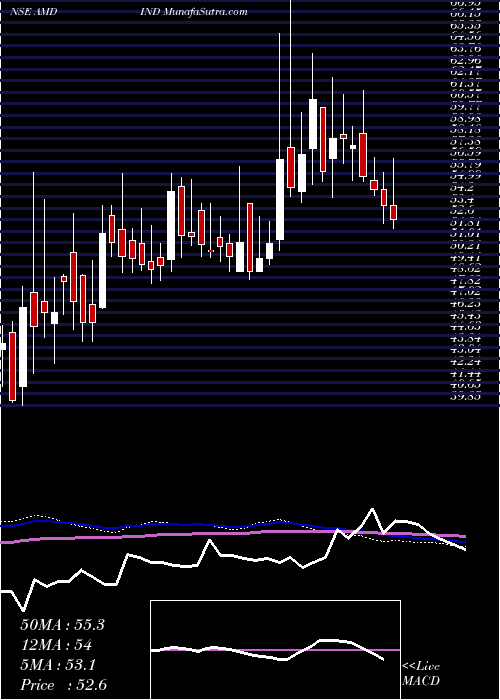Click the 54.2 price axis label

coord(462,188)
